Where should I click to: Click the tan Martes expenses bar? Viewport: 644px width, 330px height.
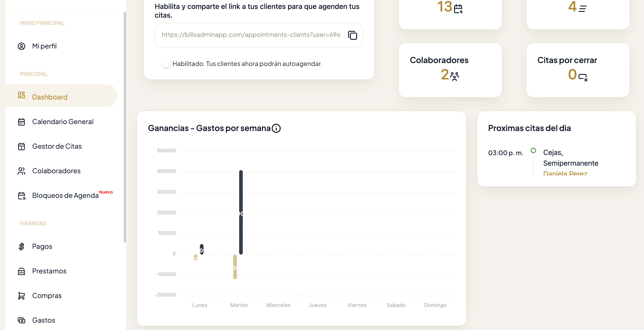tap(235, 267)
